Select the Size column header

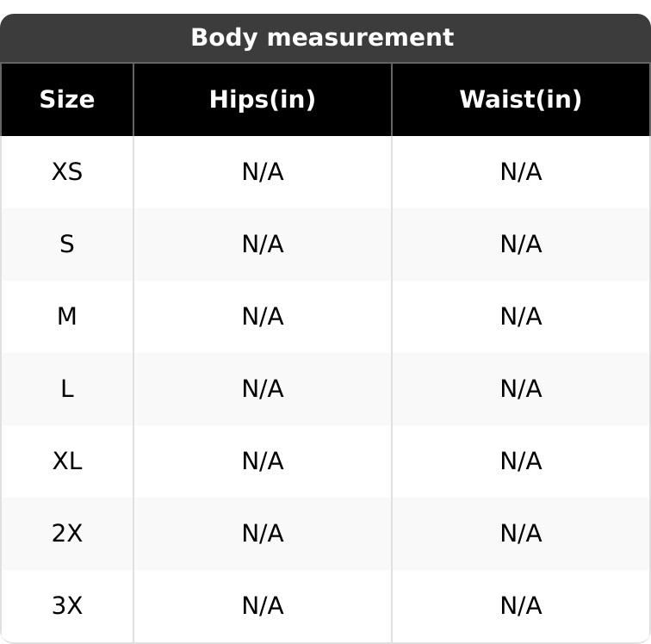coord(67,100)
